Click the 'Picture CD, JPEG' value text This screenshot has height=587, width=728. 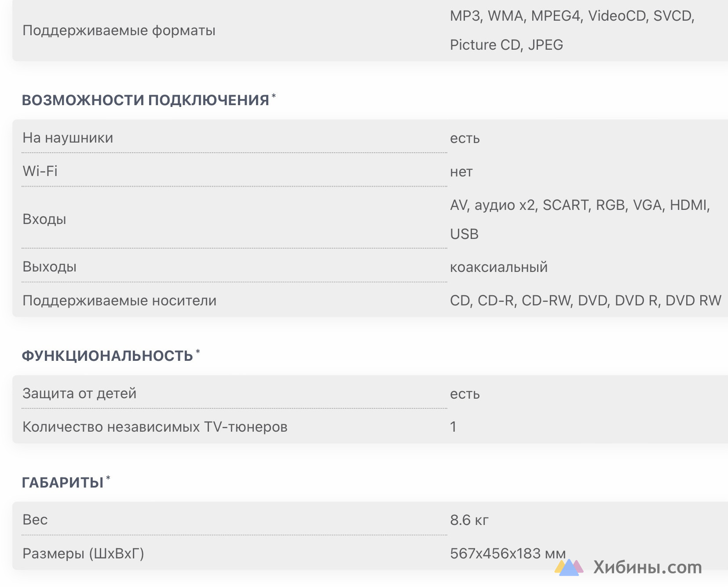point(506,45)
